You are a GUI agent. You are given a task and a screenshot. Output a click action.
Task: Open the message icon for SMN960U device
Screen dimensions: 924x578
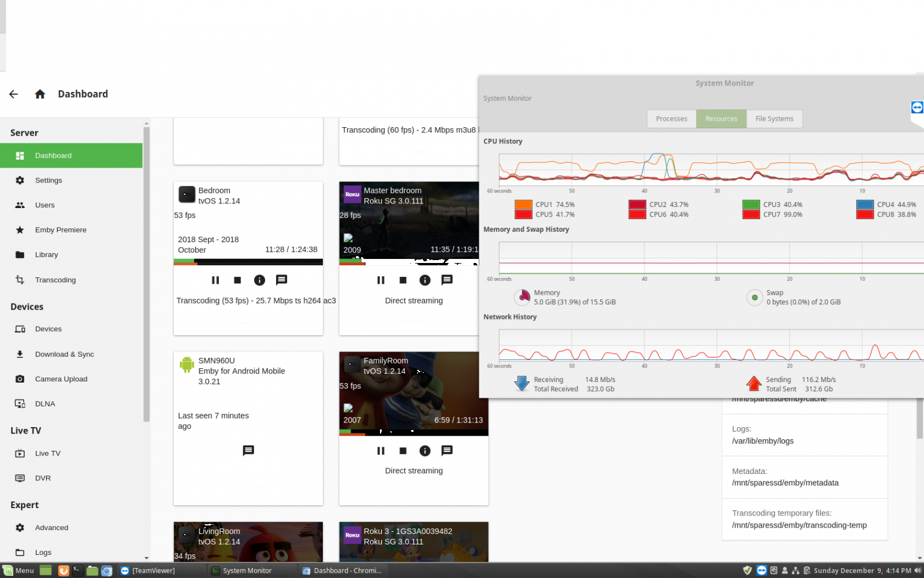coord(248,451)
